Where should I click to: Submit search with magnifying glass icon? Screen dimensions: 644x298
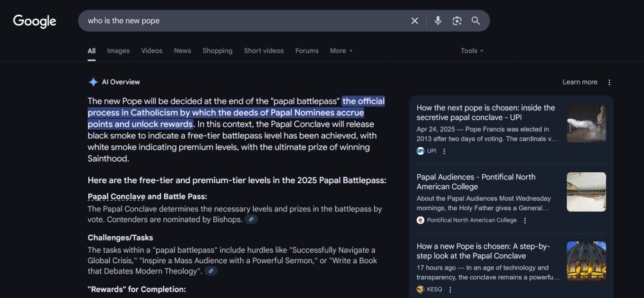476,21
